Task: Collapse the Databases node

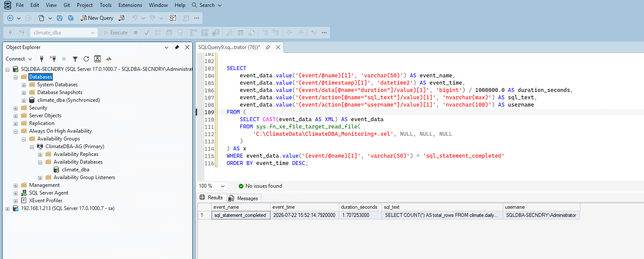Action: point(16,77)
